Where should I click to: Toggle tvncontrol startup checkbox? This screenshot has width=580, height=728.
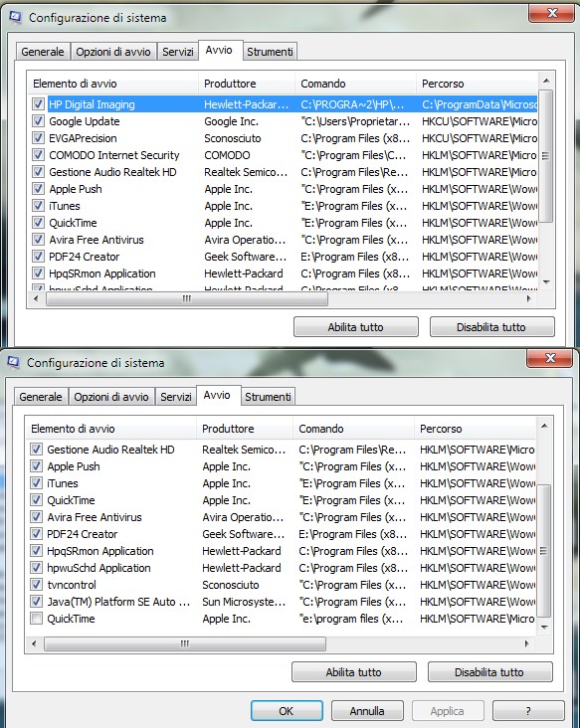(36, 585)
